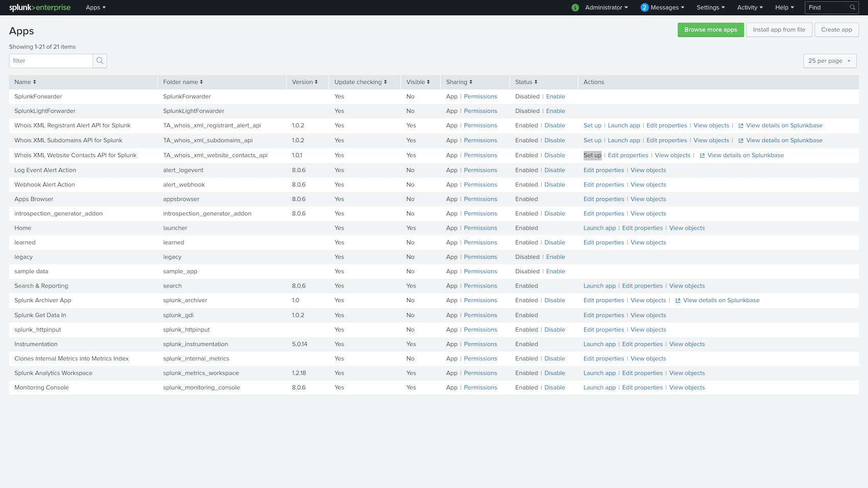Click Set up for Whois XML Website Contacts
Screen dimensions: 868x488
pos(592,155)
